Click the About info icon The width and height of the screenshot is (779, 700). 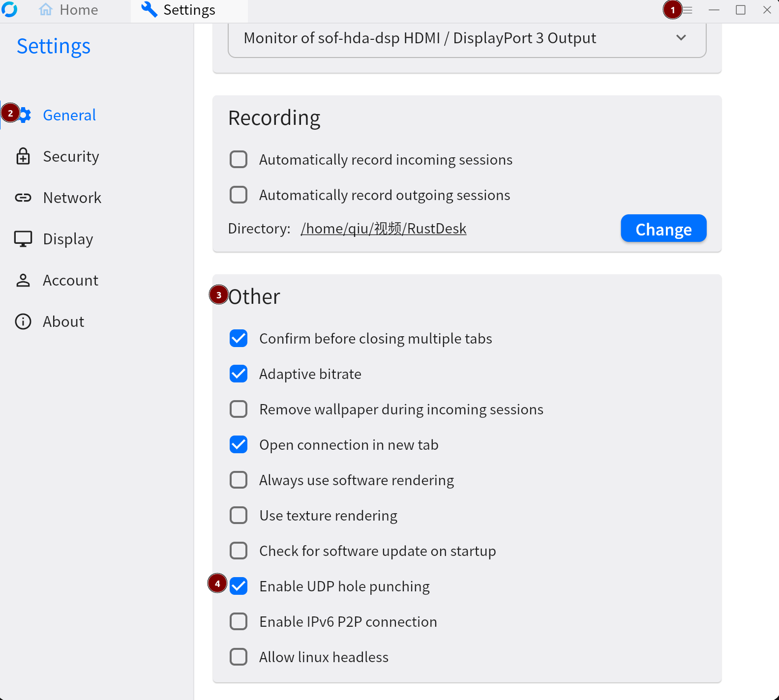tap(23, 321)
